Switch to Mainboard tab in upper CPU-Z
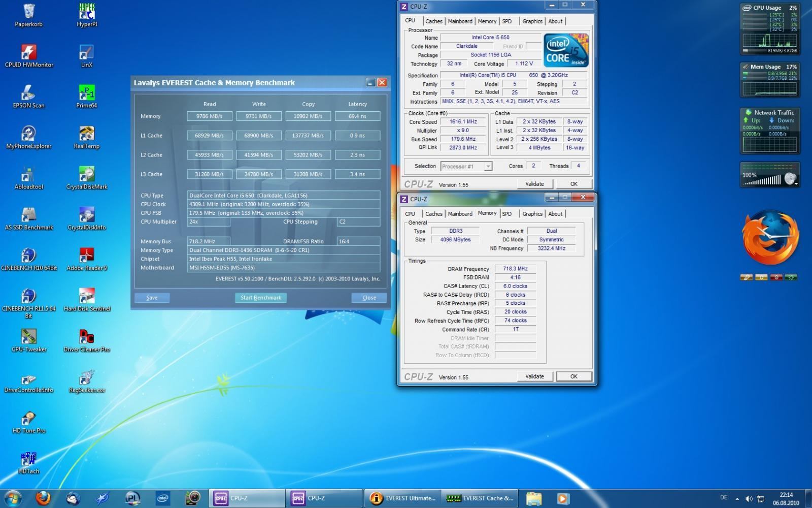Screen dimensions: 812x508 [x=460, y=21]
